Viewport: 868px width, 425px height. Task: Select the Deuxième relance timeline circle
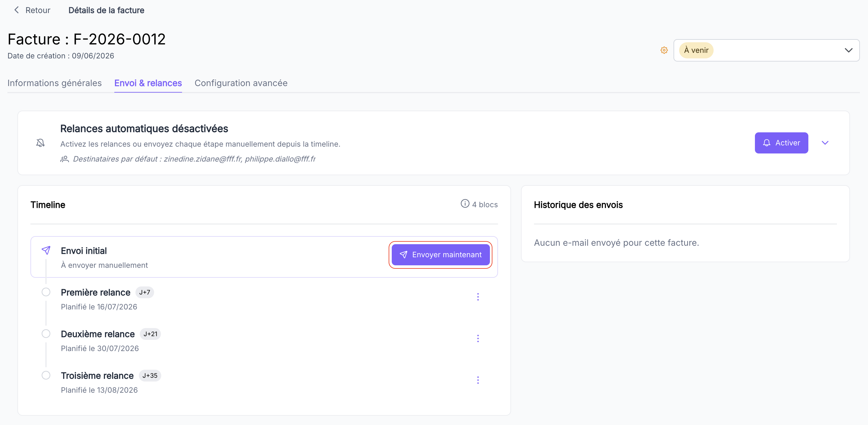click(x=46, y=333)
